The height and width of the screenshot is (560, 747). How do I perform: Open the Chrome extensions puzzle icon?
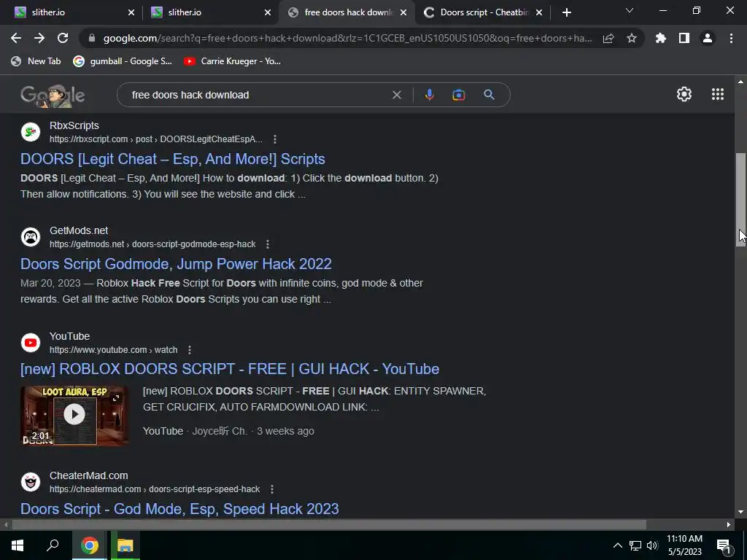661,38
